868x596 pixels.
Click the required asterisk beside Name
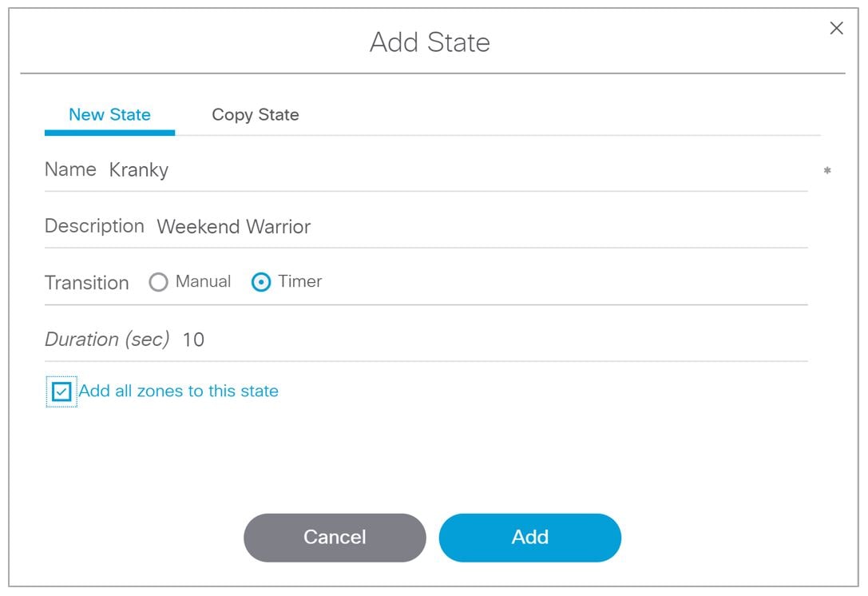pos(827,171)
